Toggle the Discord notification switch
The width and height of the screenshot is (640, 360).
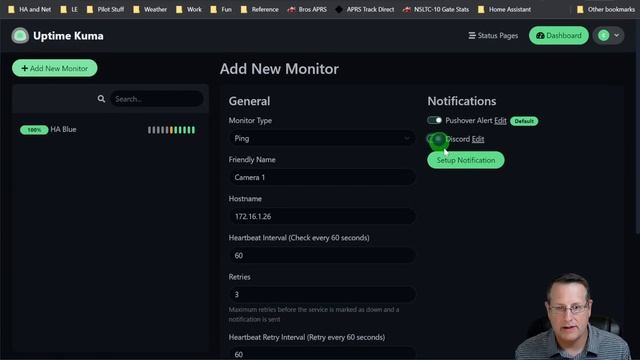coord(435,139)
